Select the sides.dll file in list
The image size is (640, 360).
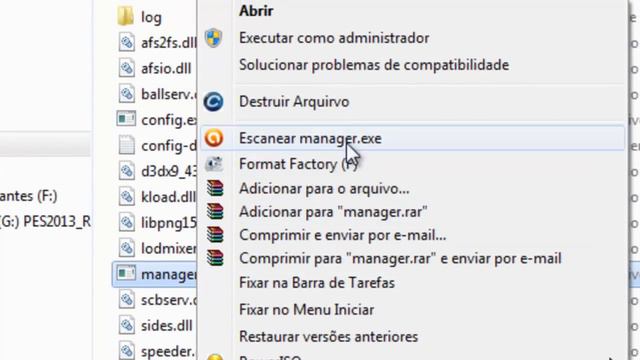tap(155, 326)
